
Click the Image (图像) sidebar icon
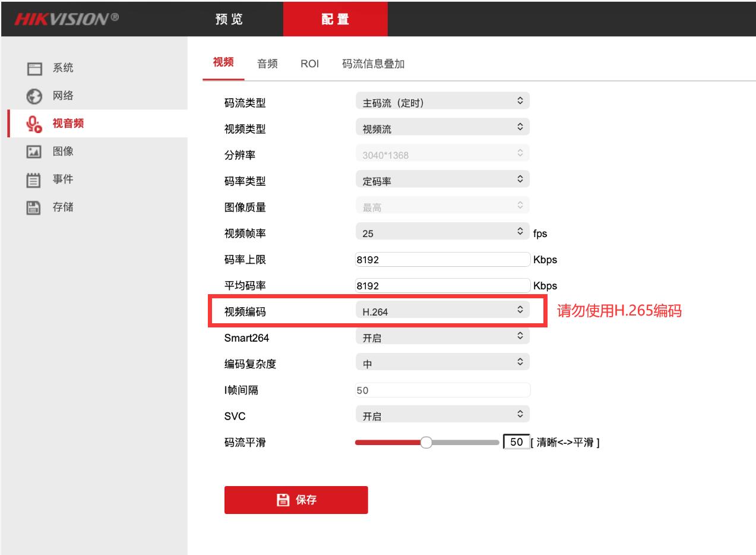[x=34, y=152]
